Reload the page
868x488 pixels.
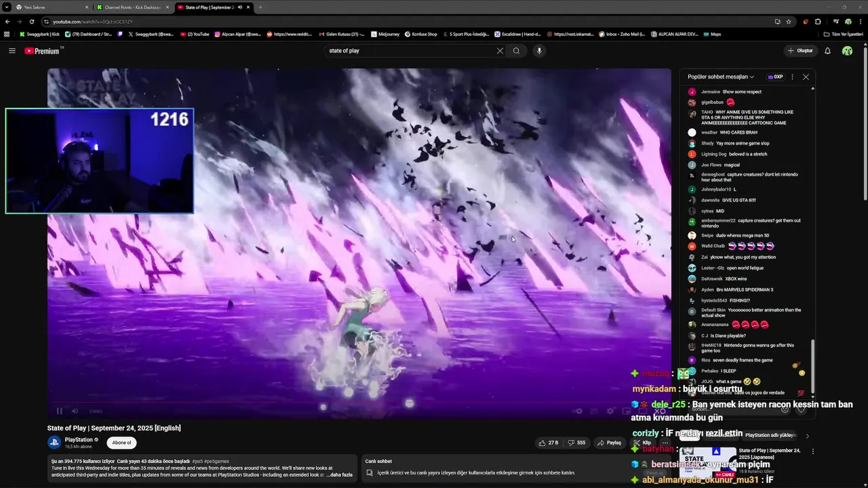[x=31, y=22]
